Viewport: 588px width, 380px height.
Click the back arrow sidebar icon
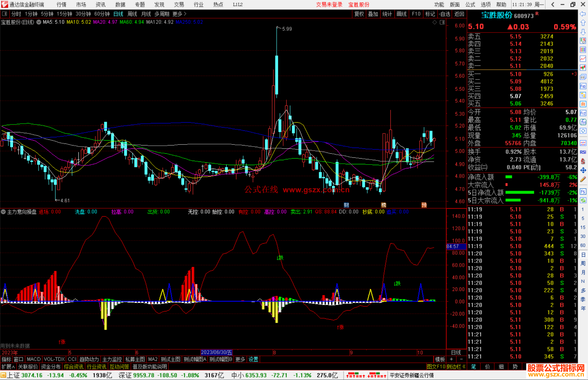583,14
